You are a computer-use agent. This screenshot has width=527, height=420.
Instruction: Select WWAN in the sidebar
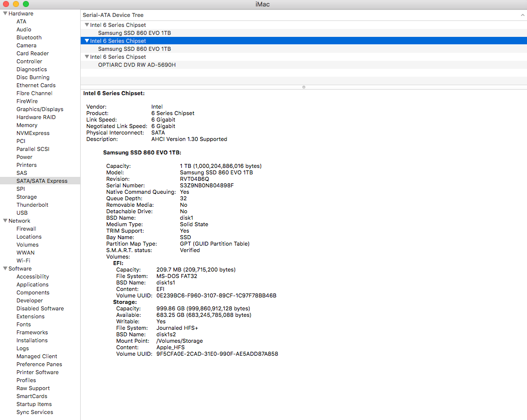pos(25,253)
